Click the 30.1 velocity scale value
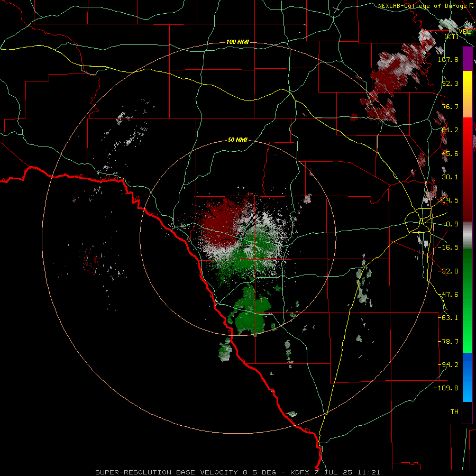The image size is (476, 476). tap(450, 177)
